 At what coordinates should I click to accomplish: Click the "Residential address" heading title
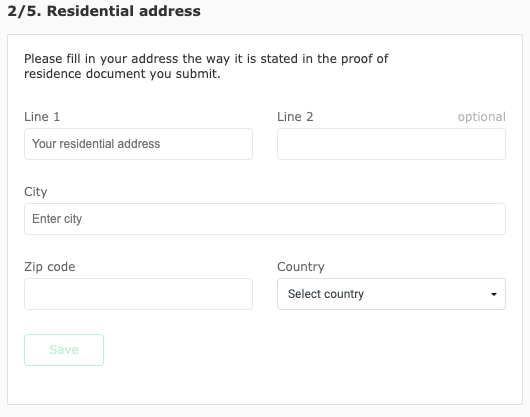tap(124, 11)
